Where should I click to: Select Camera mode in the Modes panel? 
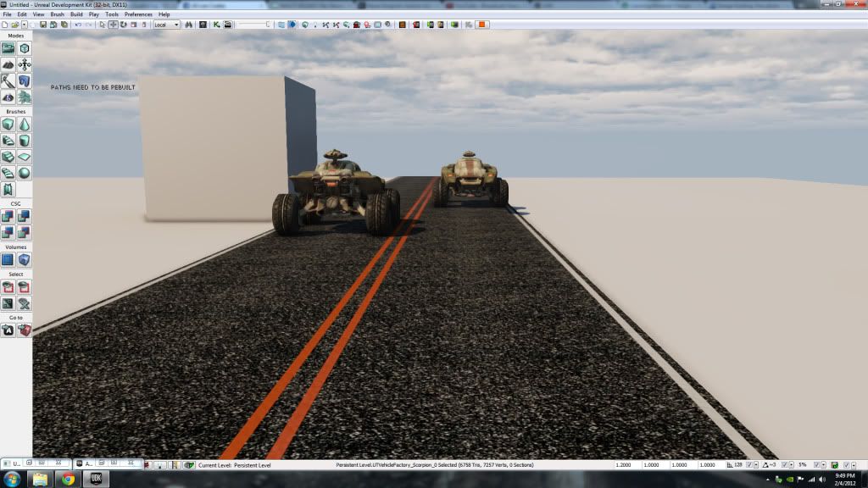point(8,48)
